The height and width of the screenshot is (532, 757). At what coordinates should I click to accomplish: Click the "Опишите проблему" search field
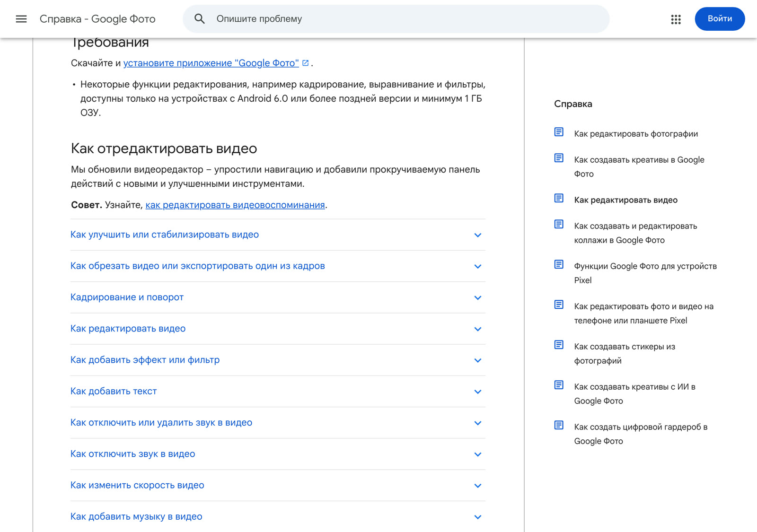(x=396, y=19)
